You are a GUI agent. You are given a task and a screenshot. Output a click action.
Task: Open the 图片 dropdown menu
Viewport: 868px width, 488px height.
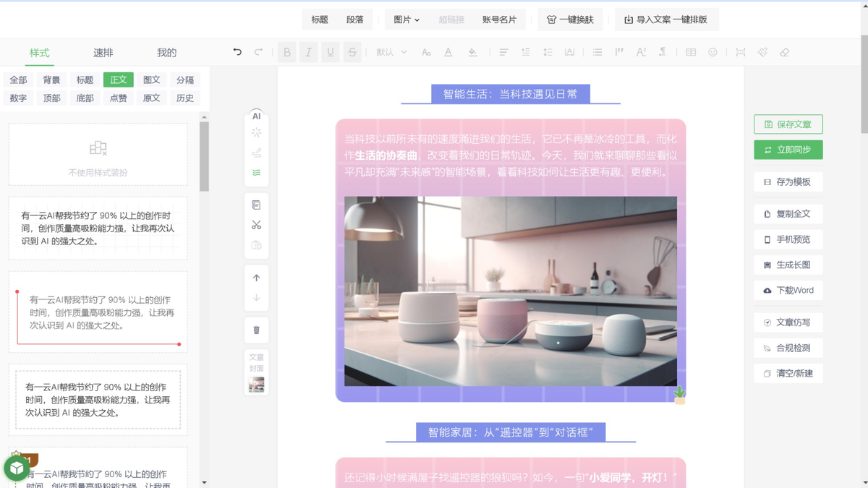(406, 20)
